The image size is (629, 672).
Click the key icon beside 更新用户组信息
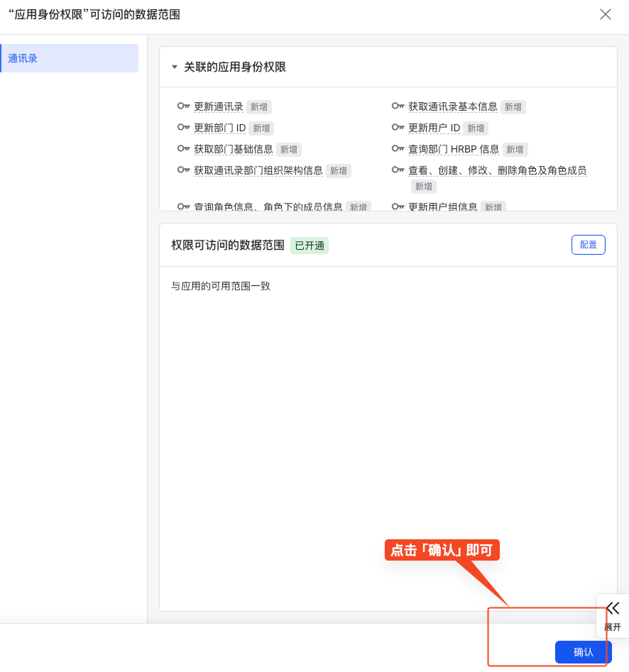click(x=398, y=206)
